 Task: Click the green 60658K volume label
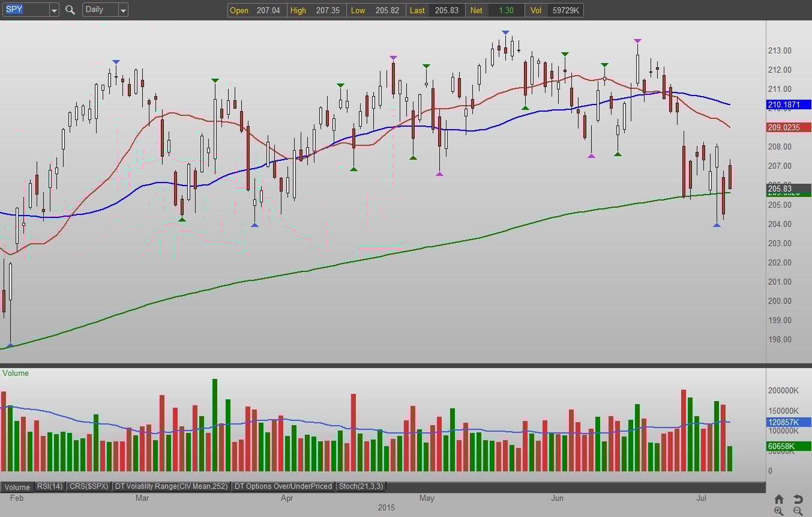point(789,446)
